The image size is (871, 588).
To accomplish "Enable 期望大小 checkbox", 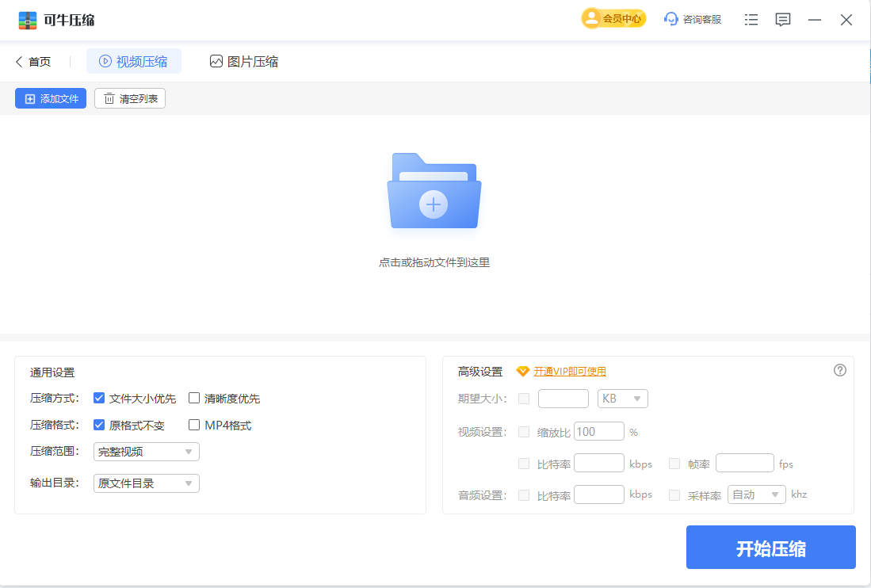I will (524, 399).
